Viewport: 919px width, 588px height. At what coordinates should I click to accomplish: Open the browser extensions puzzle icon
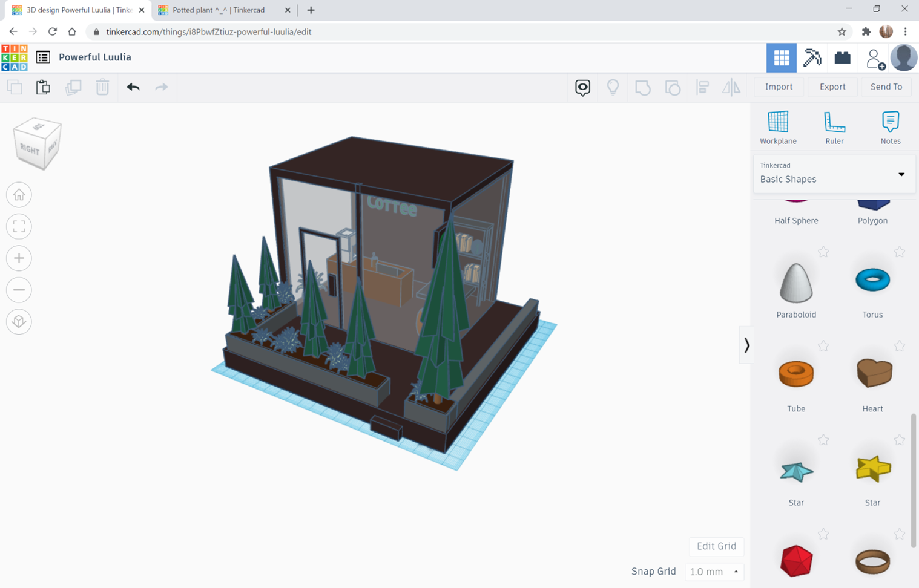[x=866, y=32]
